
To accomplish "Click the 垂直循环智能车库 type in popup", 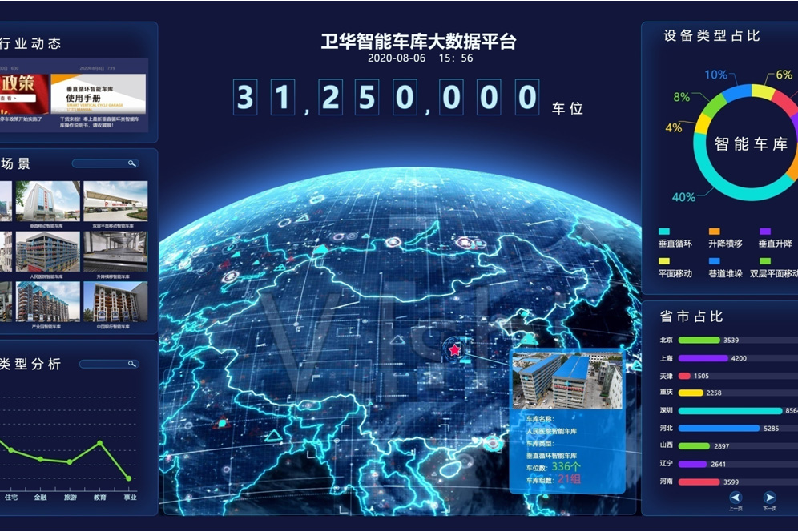I will point(552,456).
